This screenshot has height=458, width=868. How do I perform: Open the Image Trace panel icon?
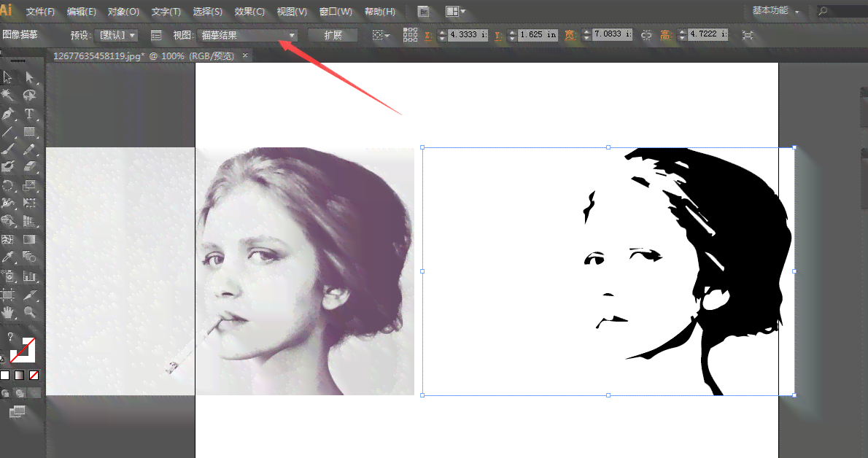click(x=156, y=36)
